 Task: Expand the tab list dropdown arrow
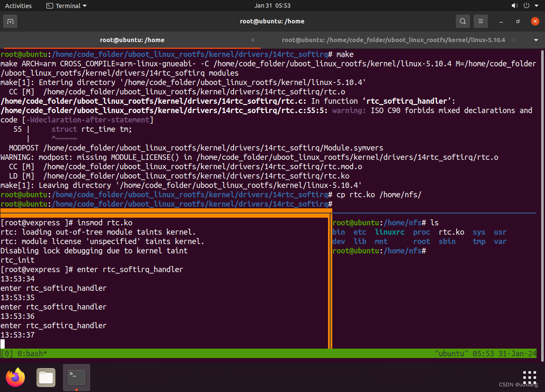tap(536, 40)
